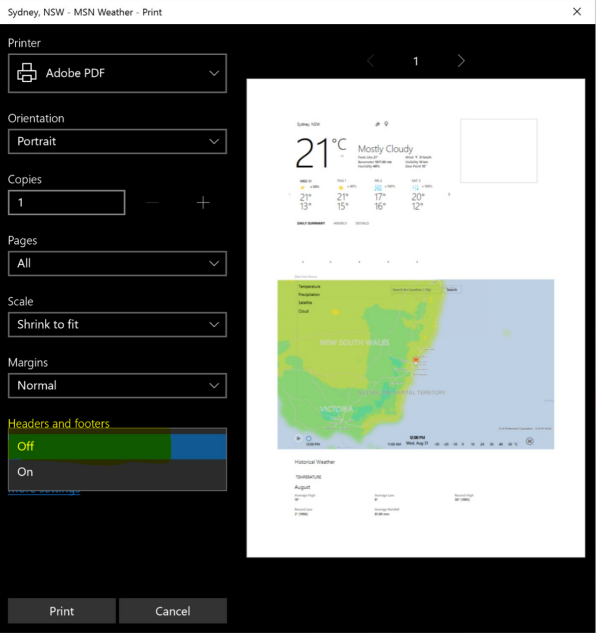Go to previous preview page arrow

point(371,61)
